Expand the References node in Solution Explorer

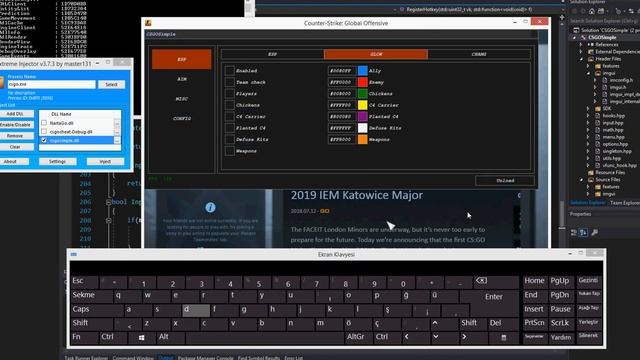[581, 44]
